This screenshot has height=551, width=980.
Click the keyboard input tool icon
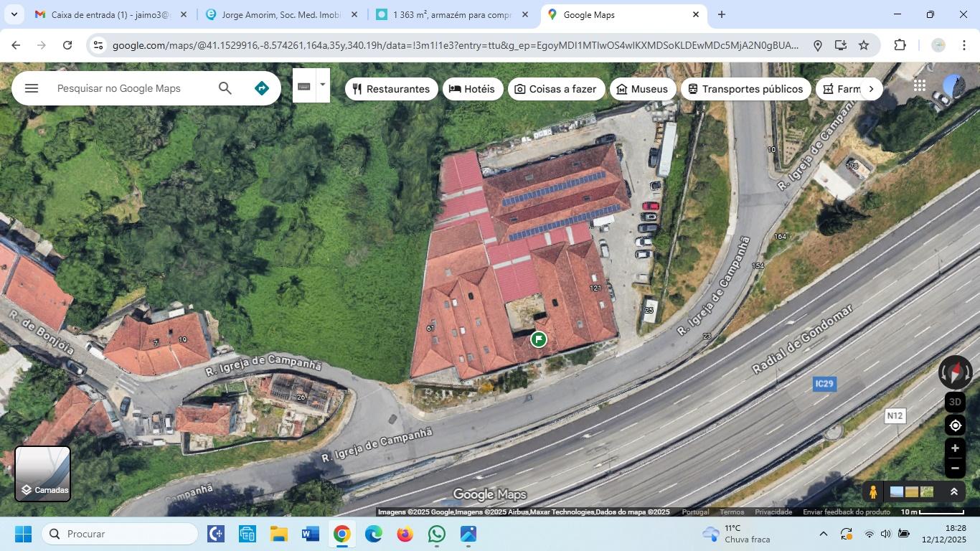pos(304,86)
